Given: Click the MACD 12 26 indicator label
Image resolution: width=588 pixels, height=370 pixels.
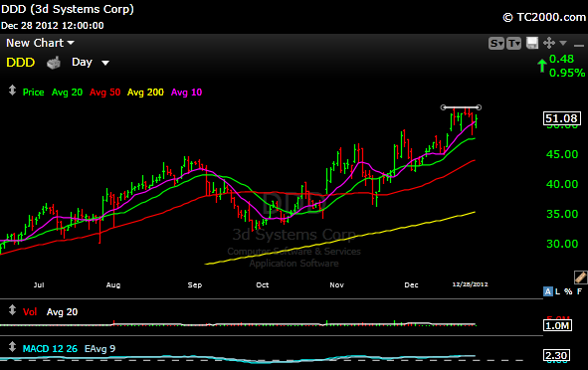Looking at the screenshot, I should 50,349.
